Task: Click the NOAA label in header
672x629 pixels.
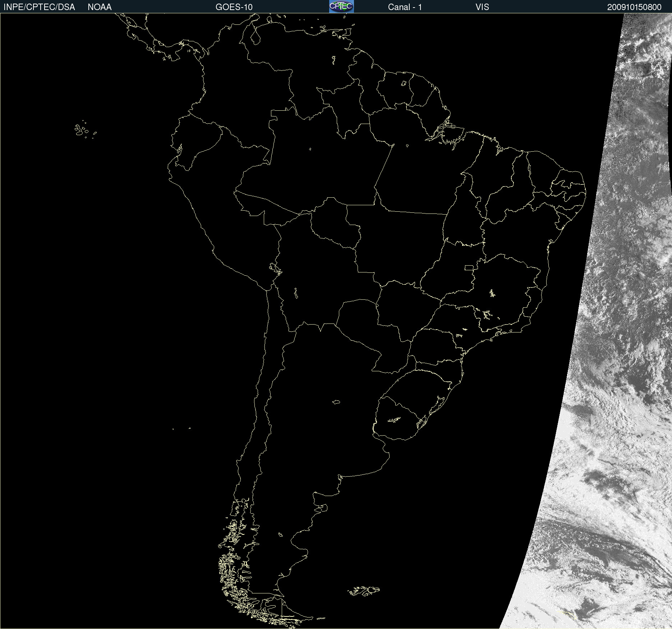Action: click(x=100, y=7)
